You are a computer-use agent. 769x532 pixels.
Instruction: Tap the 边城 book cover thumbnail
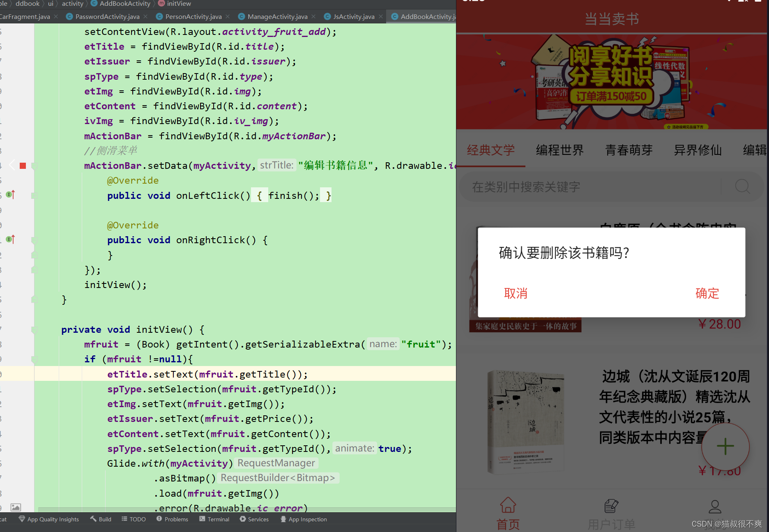526,421
